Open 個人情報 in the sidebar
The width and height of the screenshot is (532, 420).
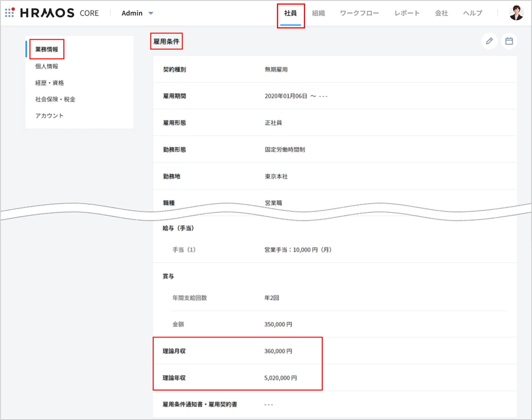pos(47,66)
